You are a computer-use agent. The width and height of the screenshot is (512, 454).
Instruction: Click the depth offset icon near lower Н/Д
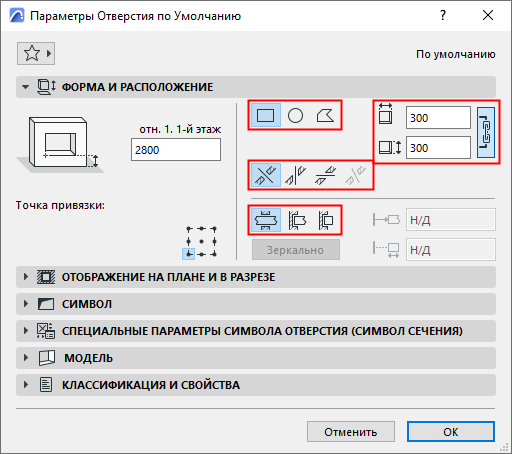click(x=386, y=250)
